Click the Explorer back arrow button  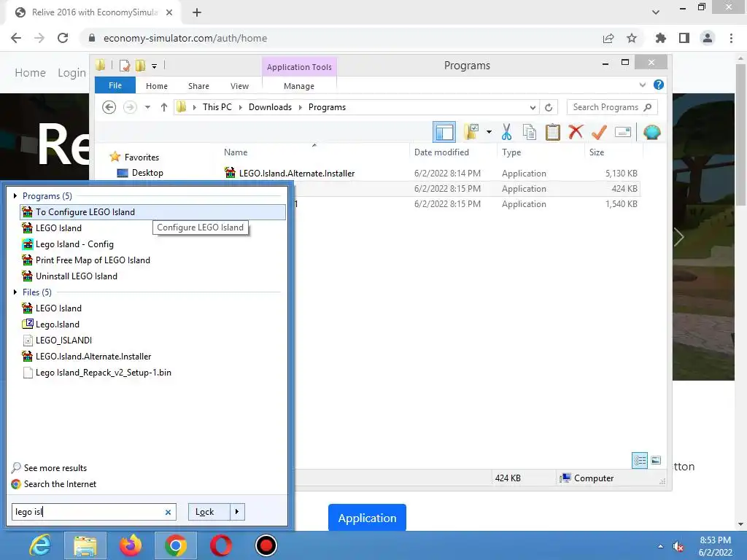click(109, 107)
